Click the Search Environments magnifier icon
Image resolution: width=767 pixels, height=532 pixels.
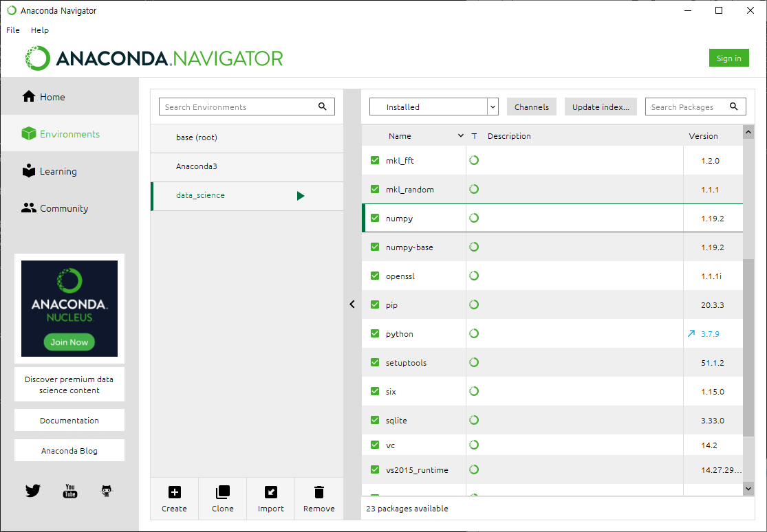[x=323, y=106]
